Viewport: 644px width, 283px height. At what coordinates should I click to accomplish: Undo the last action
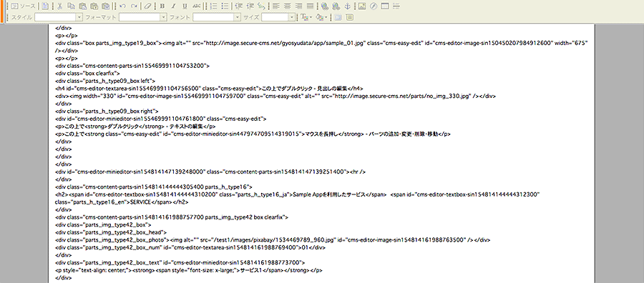point(122,6)
